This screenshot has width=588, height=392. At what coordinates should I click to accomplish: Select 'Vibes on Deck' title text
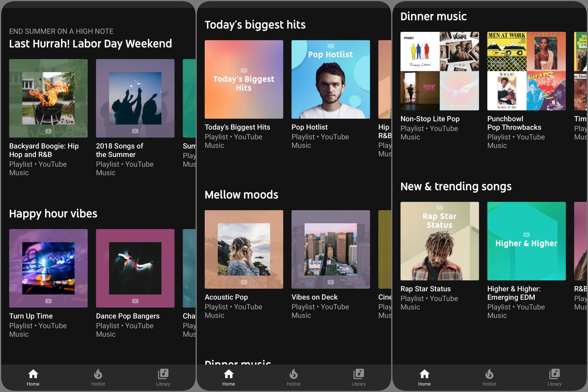click(314, 297)
